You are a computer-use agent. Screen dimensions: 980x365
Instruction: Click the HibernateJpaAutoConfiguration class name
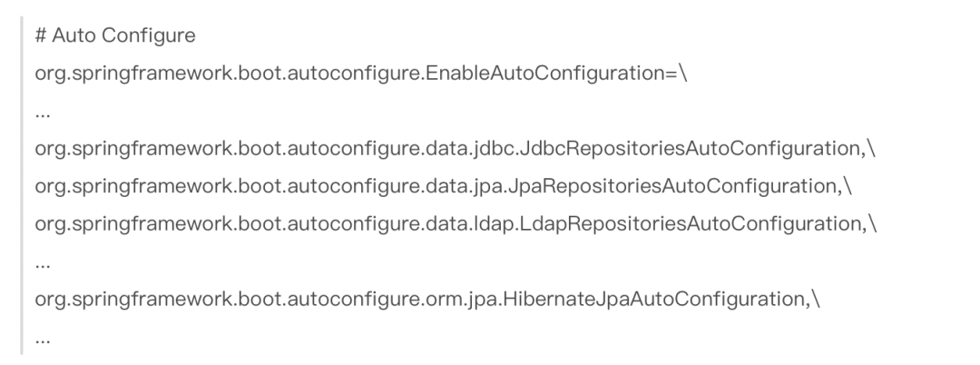(x=654, y=299)
